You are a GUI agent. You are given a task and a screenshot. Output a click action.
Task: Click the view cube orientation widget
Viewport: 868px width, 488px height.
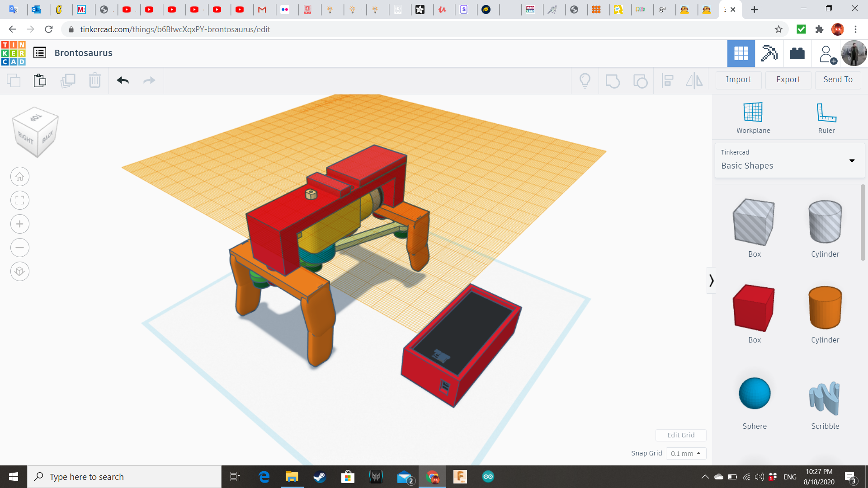[x=35, y=131]
